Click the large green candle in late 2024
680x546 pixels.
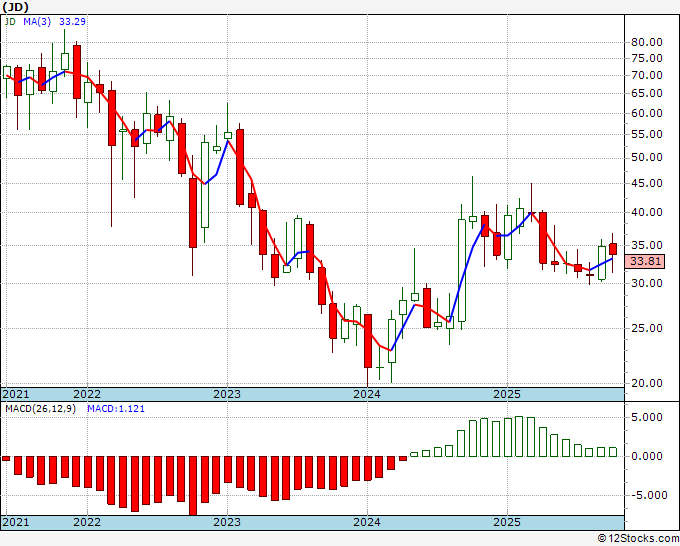[462, 270]
